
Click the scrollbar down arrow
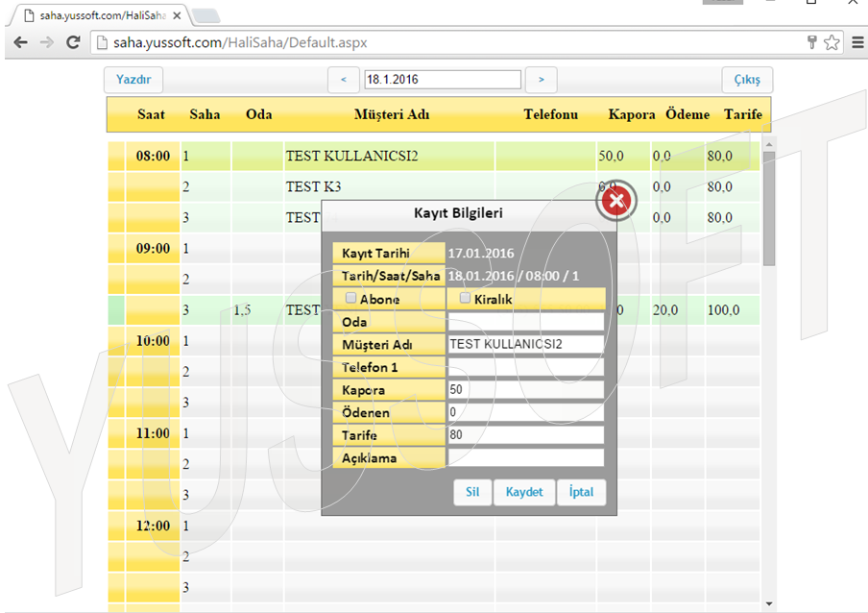click(769, 603)
